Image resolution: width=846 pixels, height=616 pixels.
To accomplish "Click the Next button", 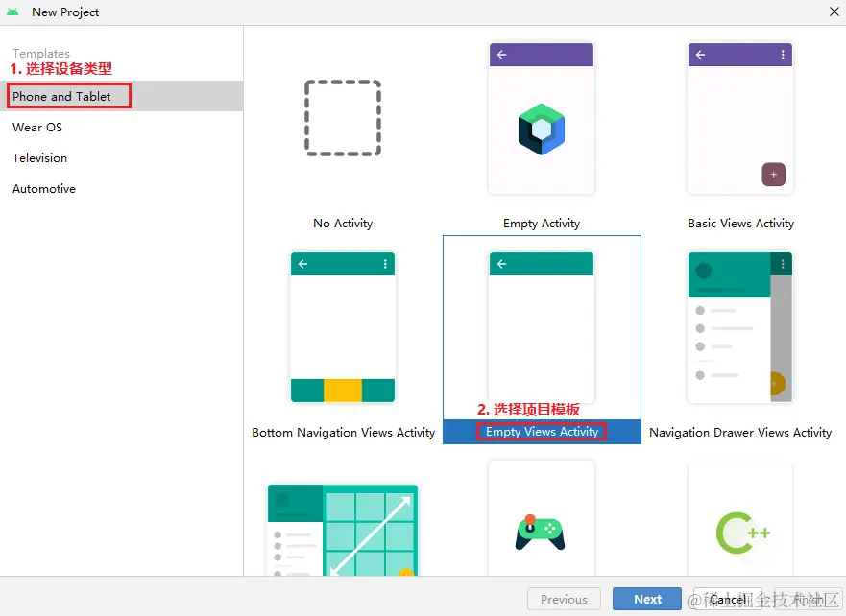I will click(647, 599).
